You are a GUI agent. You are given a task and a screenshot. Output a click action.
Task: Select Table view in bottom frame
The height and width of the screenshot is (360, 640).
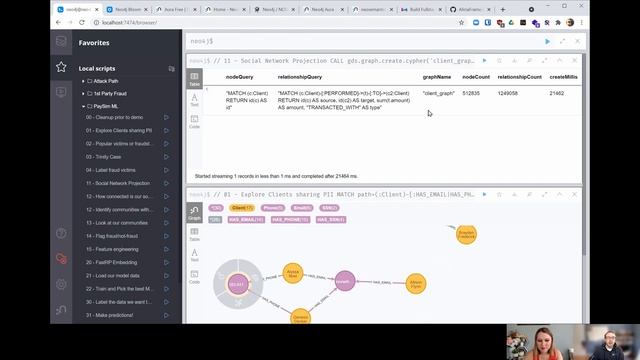194,234
